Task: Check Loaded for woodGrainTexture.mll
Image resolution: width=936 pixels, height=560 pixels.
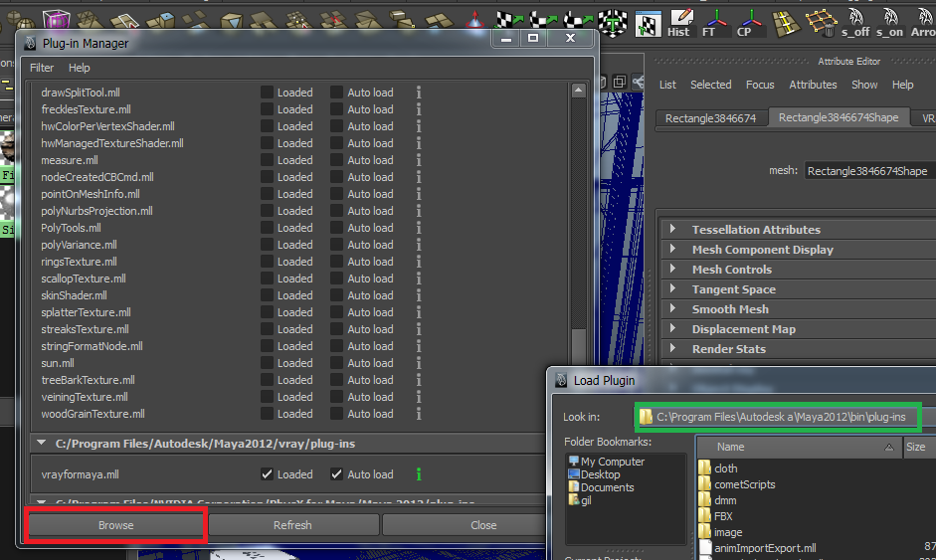Action: [267, 414]
